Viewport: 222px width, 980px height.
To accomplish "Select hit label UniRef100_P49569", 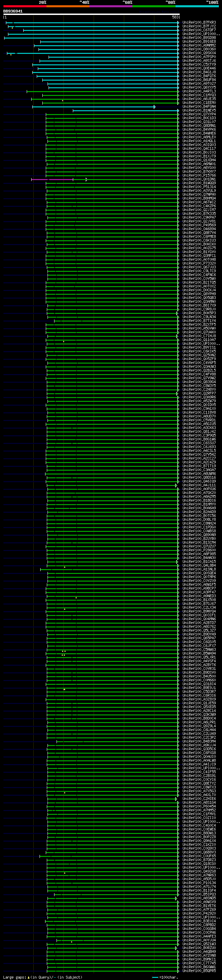I will pos(199,225).
